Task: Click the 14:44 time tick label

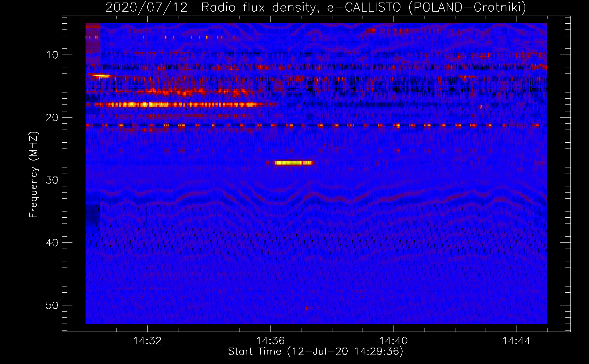Action: (x=517, y=341)
